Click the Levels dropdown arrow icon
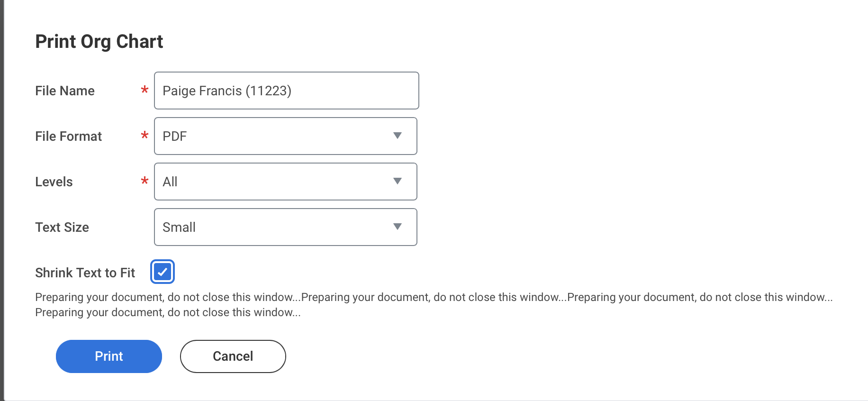Screen dimensions: 868x401 click(x=398, y=182)
